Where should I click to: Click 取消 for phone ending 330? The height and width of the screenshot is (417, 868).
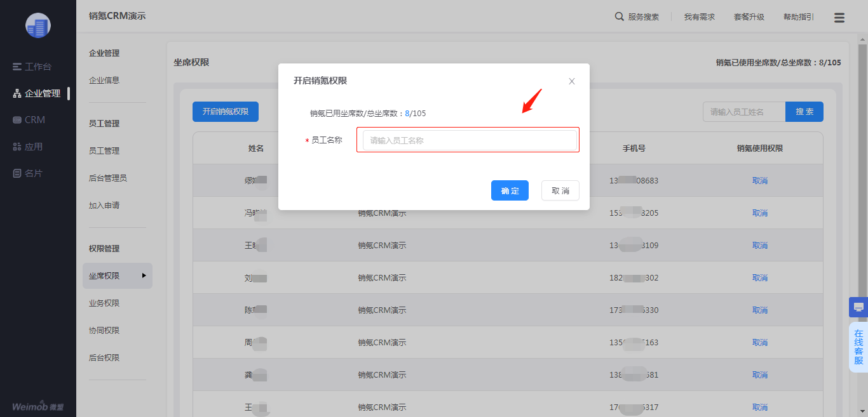(x=760, y=310)
